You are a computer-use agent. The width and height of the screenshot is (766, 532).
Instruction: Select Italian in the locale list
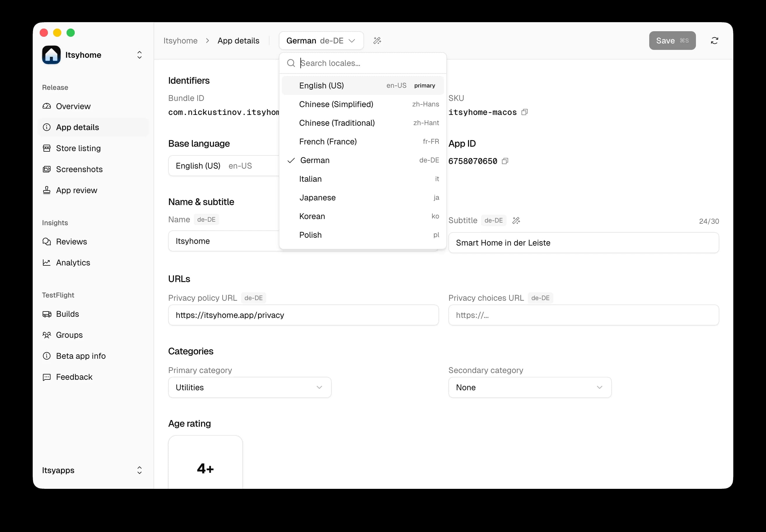tap(363, 179)
